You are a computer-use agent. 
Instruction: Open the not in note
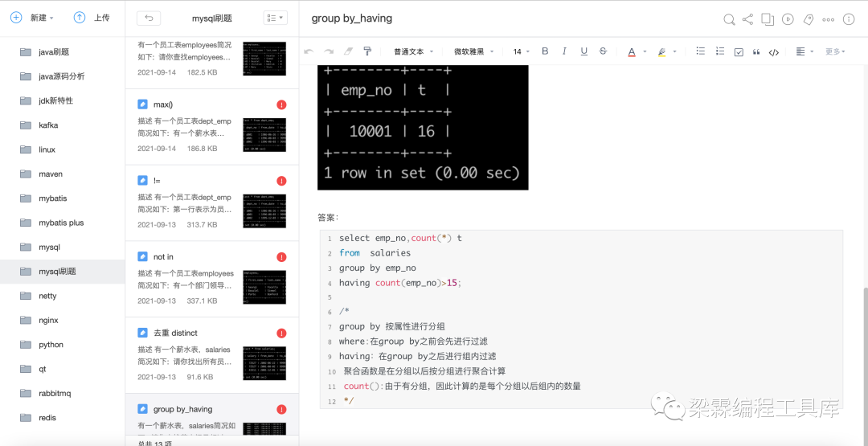212,279
